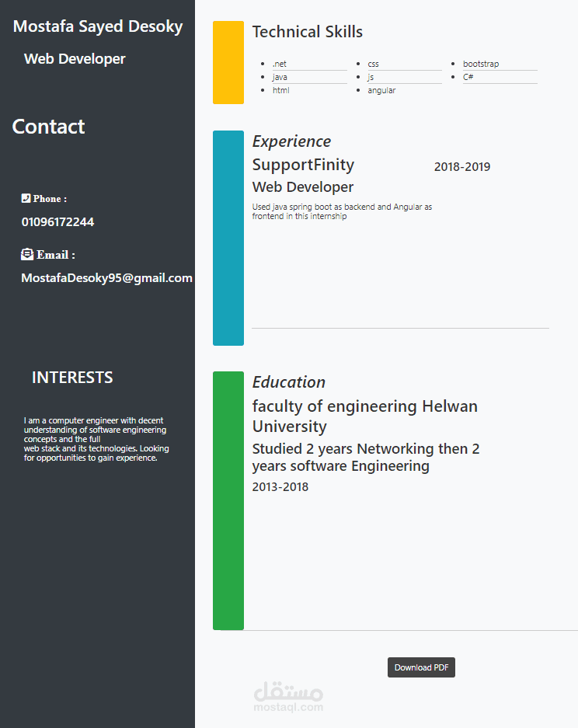Click the Download PDF button
Viewport: 578px width, 728px height.
pyautogui.click(x=421, y=667)
